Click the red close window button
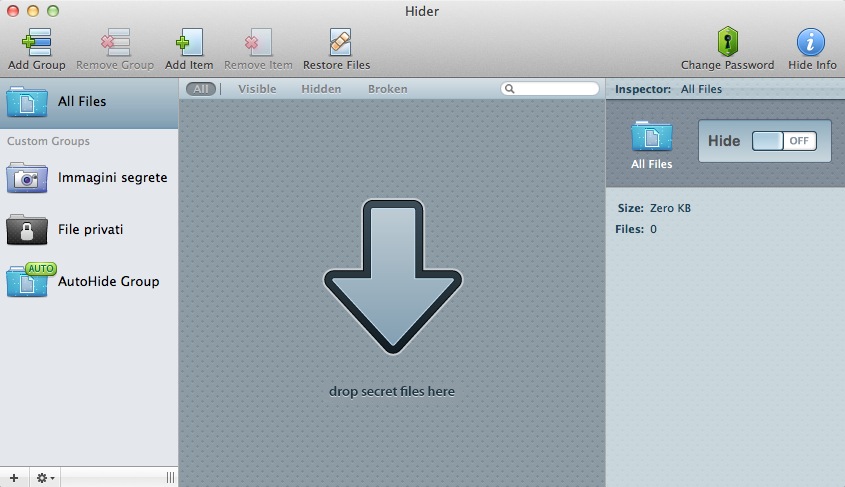This screenshot has width=845, height=487. pyautogui.click(x=13, y=11)
